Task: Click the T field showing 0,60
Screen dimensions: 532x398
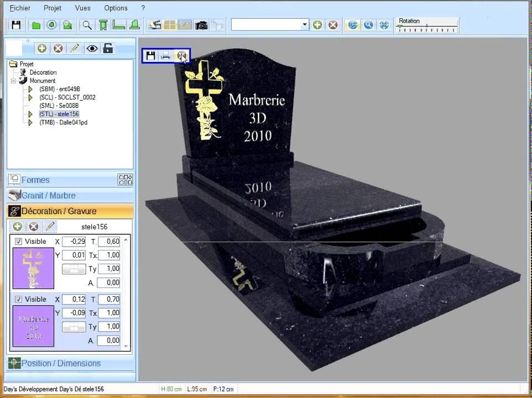Action: coord(109,242)
